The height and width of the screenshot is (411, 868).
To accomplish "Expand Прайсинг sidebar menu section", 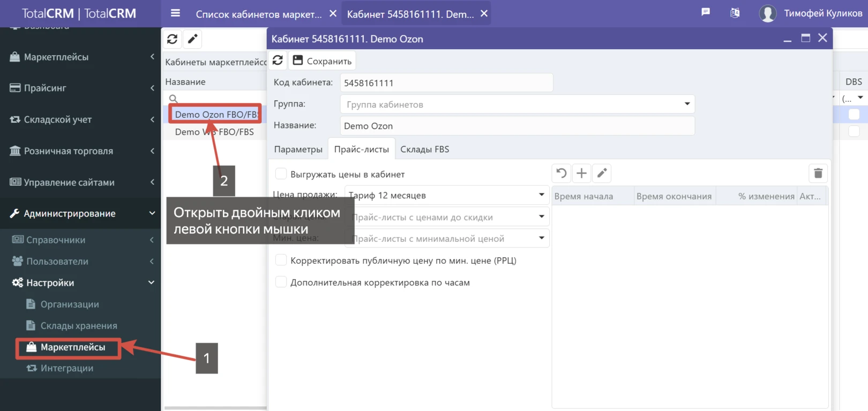I will tap(80, 88).
